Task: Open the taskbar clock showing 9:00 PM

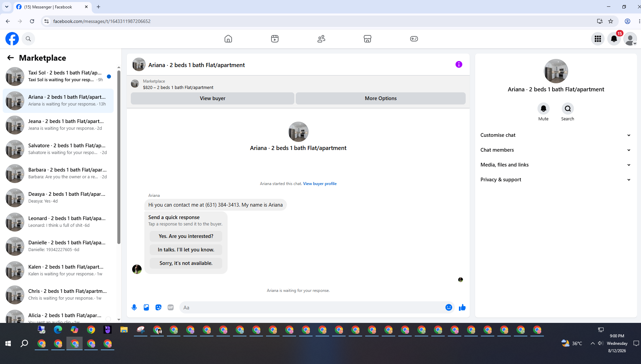Action: pyautogui.click(x=617, y=343)
